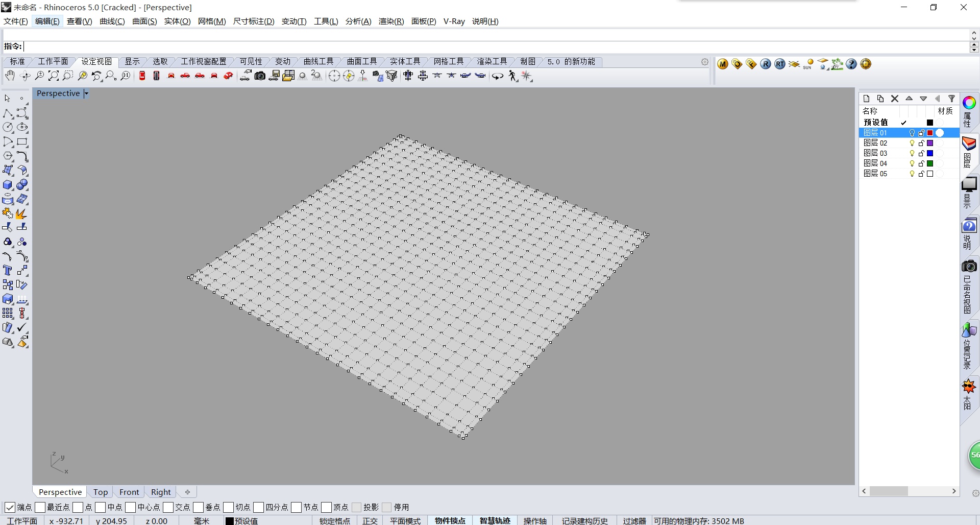
Task: Switch to the Top viewport tab
Action: (101, 492)
